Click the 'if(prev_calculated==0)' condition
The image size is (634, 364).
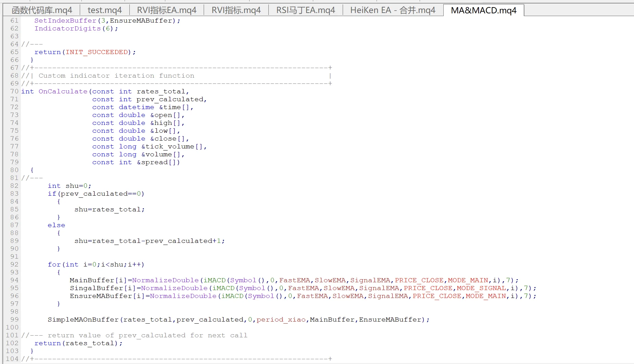coord(96,194)
